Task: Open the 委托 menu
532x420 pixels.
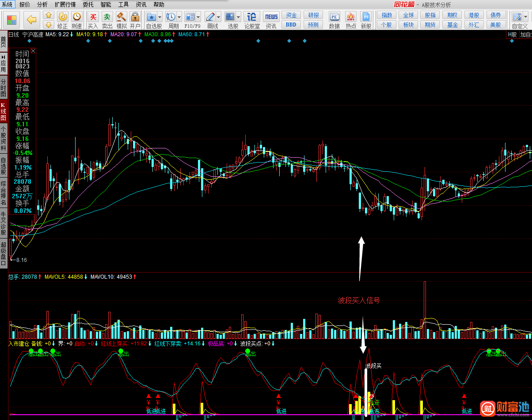Action: click(88, 4)
